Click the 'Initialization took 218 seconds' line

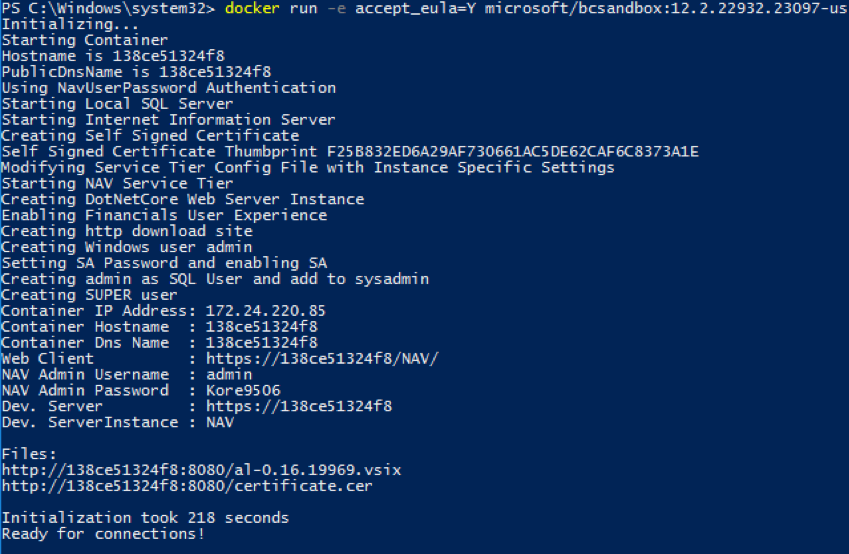coord(145,518)
